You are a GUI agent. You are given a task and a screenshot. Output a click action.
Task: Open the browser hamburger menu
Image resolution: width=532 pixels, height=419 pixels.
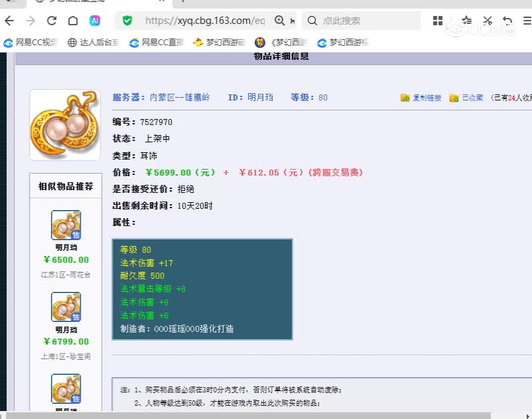click(x=527, y=21)
